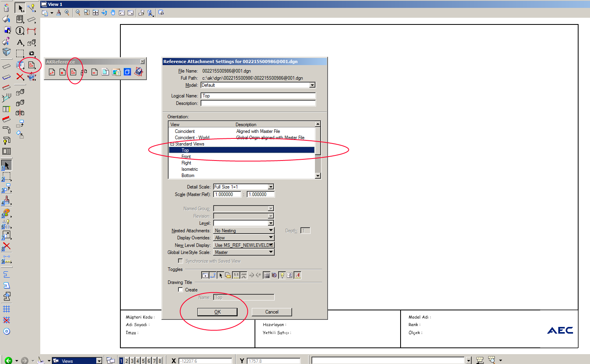Click the Logical Name input field
Image resolution: width=590 pixels, height=364 pixels.
click(258, 96)
